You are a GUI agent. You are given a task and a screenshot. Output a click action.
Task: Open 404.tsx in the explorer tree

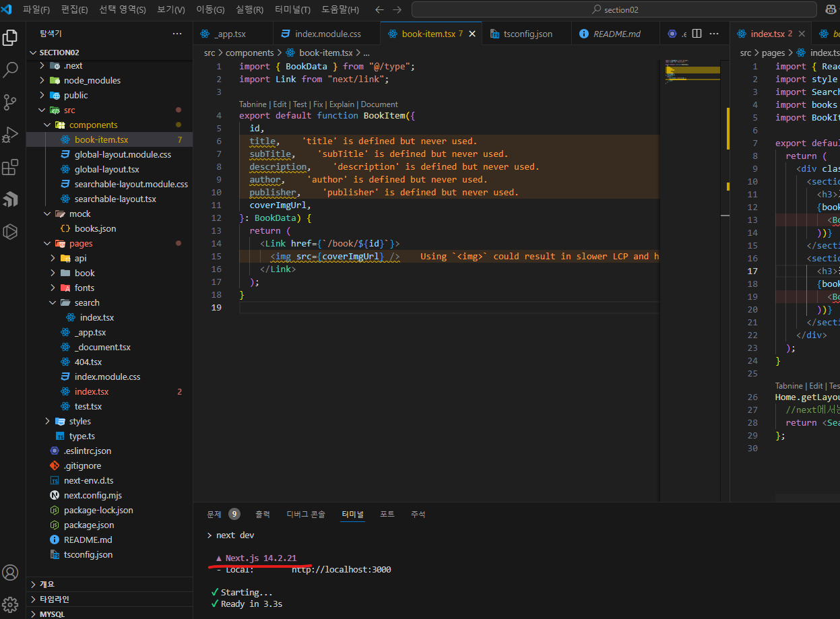point(88,362)
